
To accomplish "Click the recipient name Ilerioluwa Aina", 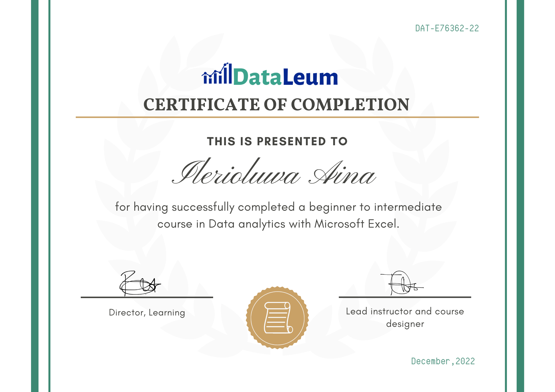I will tap(274, 172).
